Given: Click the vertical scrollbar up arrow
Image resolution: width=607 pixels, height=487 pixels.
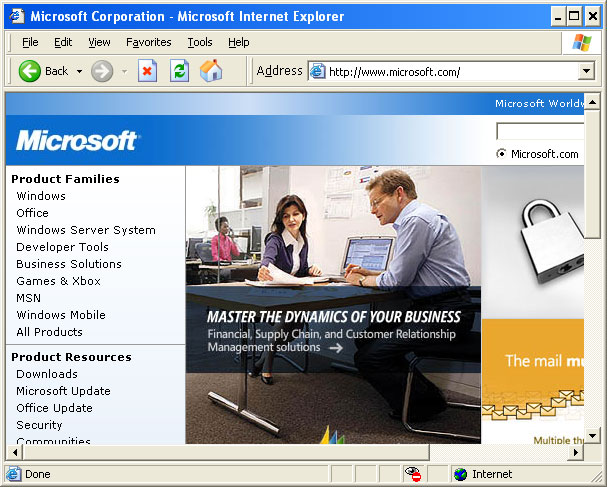Looking at the screenshot, I should click(592, 102).
